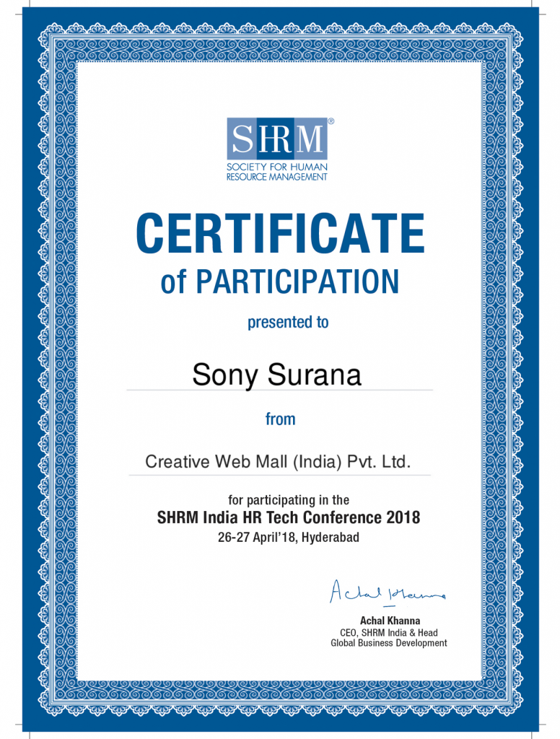Viewport: 560px width, 739px height.
Task: Click 'Global Business Development' text
Action: 389,643
